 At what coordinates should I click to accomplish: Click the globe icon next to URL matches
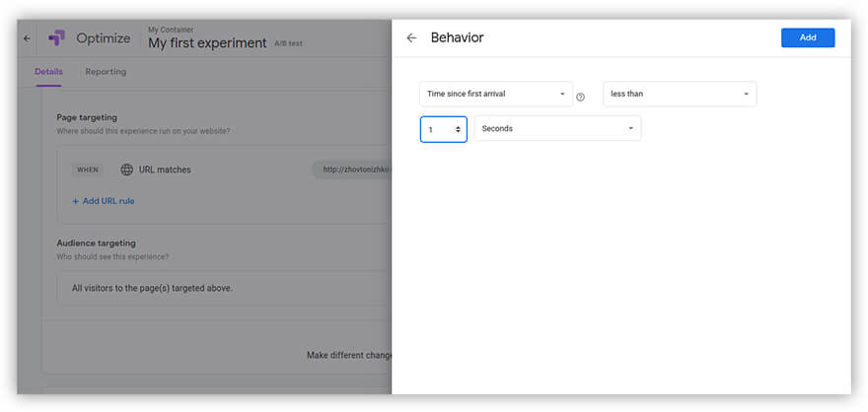point(127,170)
